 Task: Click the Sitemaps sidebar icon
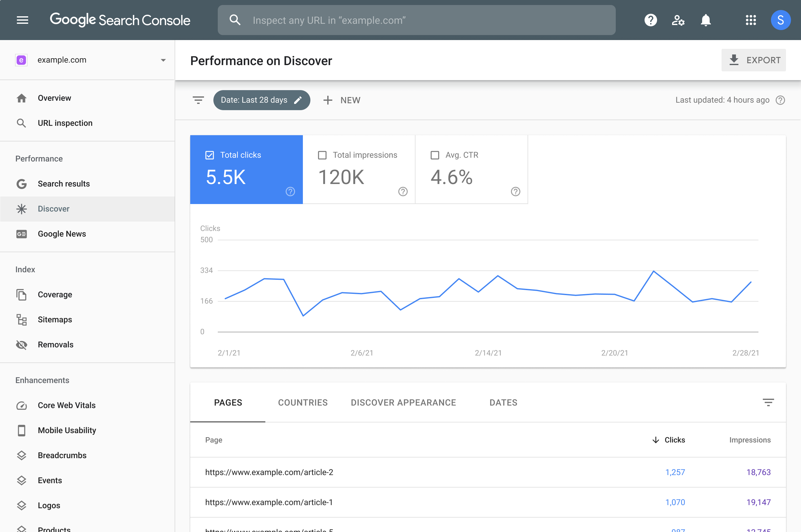click(x=21, y=320)
